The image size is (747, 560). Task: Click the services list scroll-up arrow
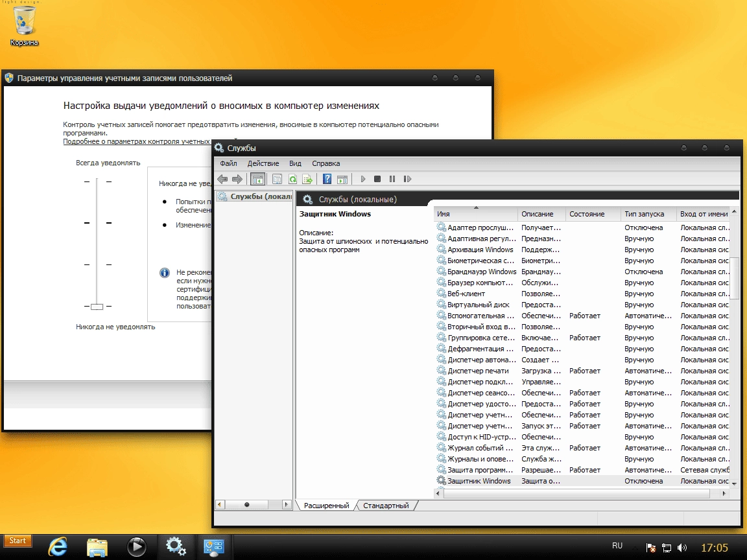pos(734,211)
